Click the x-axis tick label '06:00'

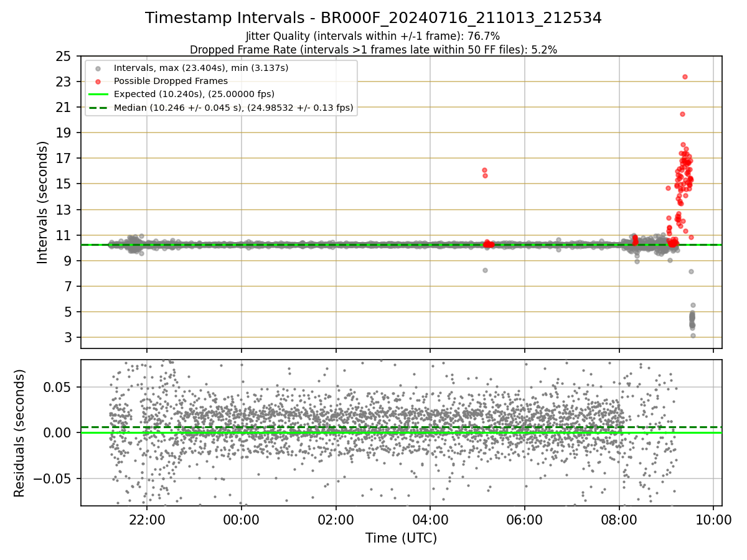point(525,520)
